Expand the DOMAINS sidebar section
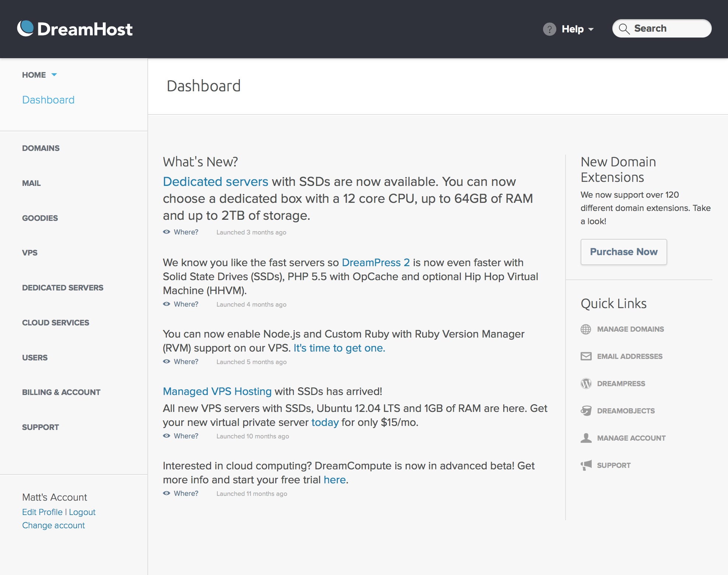728x575 pixels. (x=41, y=148)
